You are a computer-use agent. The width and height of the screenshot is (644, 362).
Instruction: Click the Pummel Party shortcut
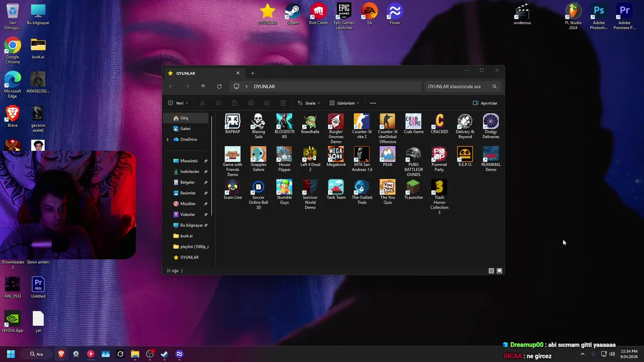[439, 159]
